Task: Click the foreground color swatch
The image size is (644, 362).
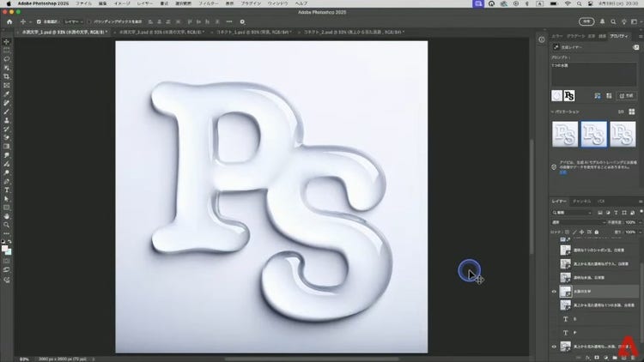Action: click(x=5, y=246)
